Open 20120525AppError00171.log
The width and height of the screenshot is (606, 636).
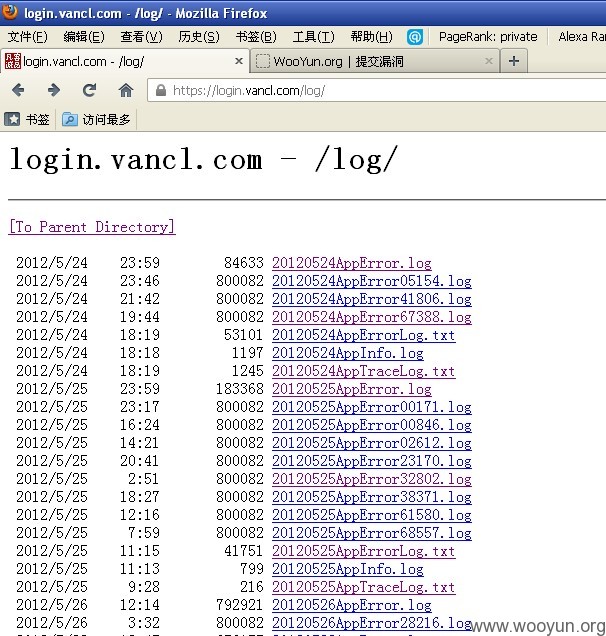click(372, 407)
